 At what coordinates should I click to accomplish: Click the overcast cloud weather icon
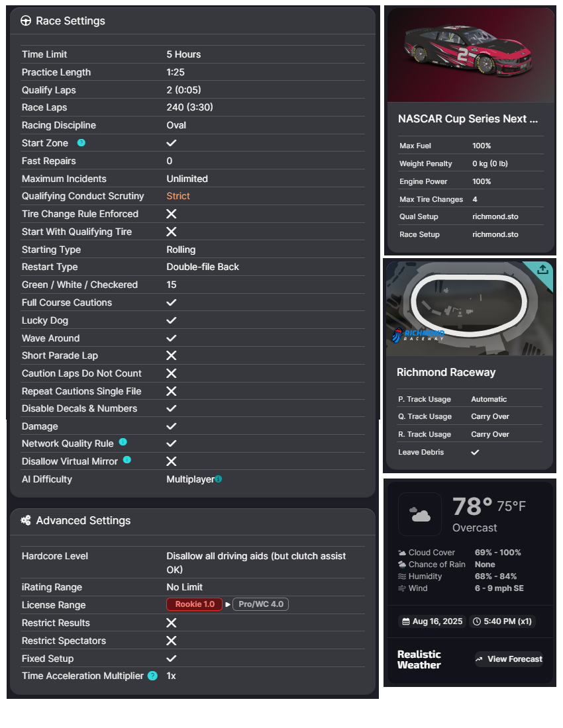[x=420, y=514]
